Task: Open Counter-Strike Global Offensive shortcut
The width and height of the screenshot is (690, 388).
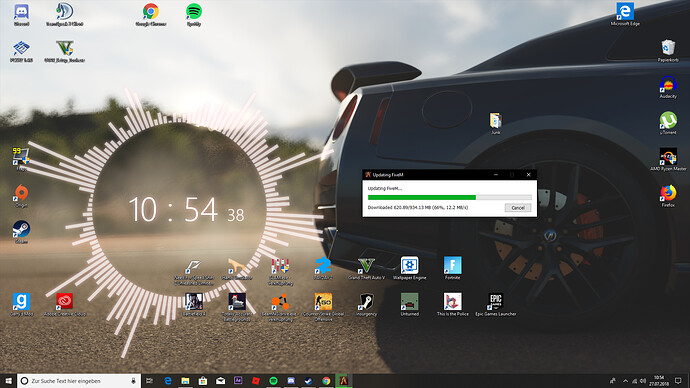Action: tap(323, 307)
